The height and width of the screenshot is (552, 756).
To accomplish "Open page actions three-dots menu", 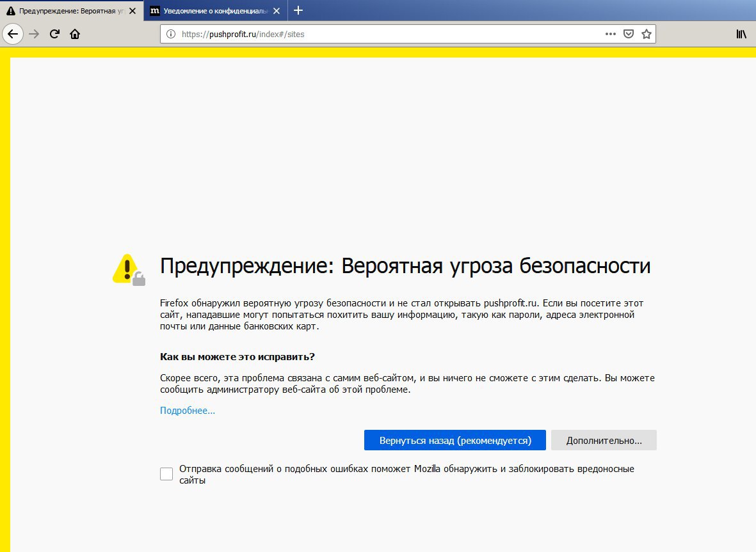I will 611,34.
